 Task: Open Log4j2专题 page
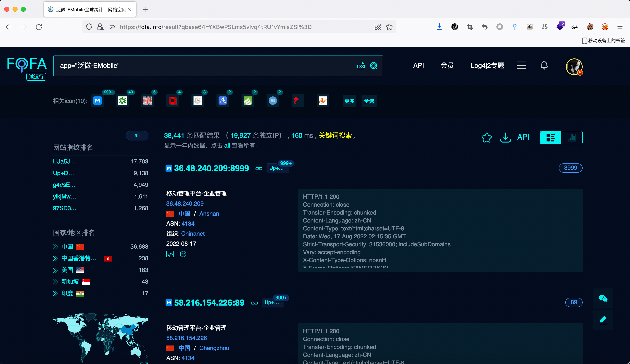[x=487, y=66]
